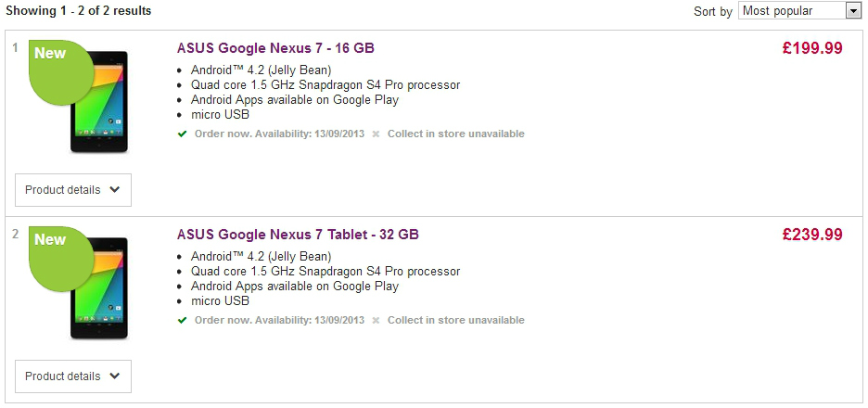Click green availability checkmark for 32 GB Nexus
Screen dimensions: 868x408
182,321
